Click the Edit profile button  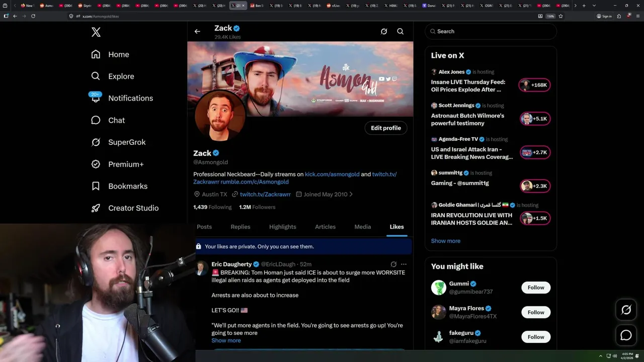(x=386, y=128)
